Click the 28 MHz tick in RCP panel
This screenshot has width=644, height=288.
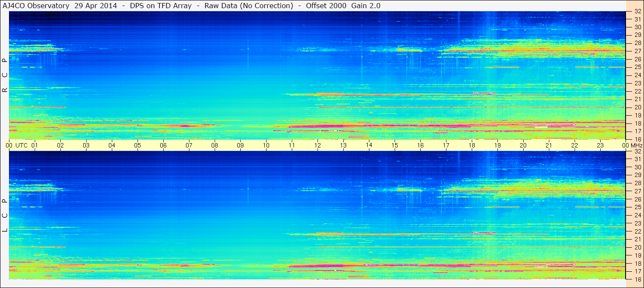click(637, 43)
